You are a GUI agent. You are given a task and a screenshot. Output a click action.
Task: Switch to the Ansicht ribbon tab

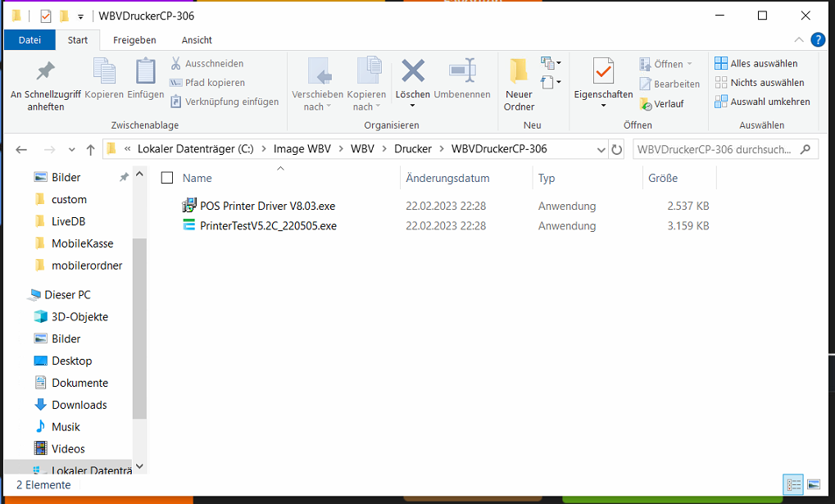point(197,40)
